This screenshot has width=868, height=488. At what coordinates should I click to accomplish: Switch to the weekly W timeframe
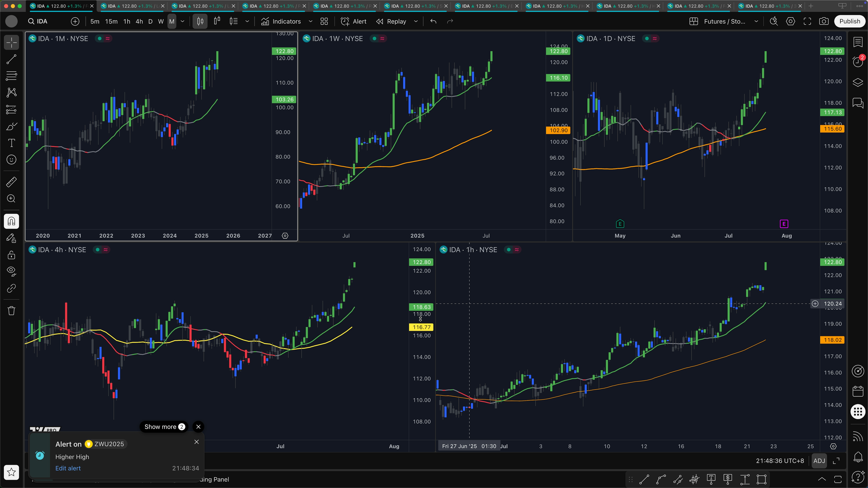coord(161,21)
